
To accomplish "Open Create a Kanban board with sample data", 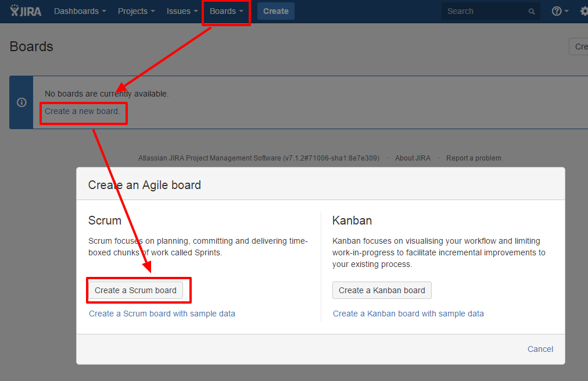I will 408,313.
